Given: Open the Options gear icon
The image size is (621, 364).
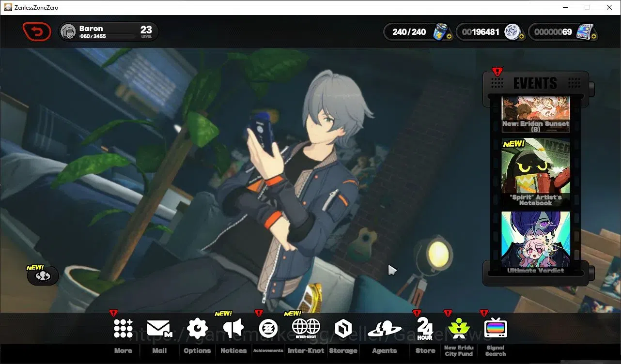Looking at the screenshot, I should pyautogui.click(x=197, y=329).
